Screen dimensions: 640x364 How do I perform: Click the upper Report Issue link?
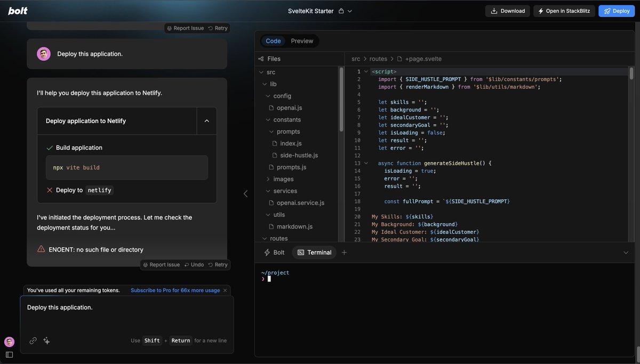tap(185, 28)
